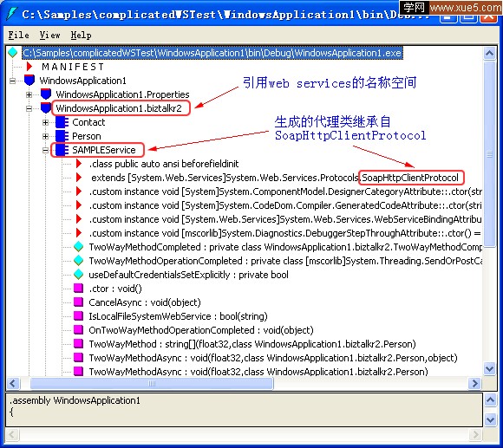Select the SAMPLEService class row
Image resolution: width=503 pixels, height=448 pixels.
point(103,150)
